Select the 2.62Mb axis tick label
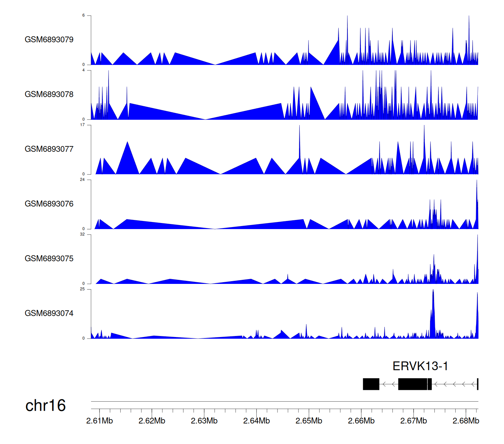This screenshot has width=504, height=444. [152, 421]
